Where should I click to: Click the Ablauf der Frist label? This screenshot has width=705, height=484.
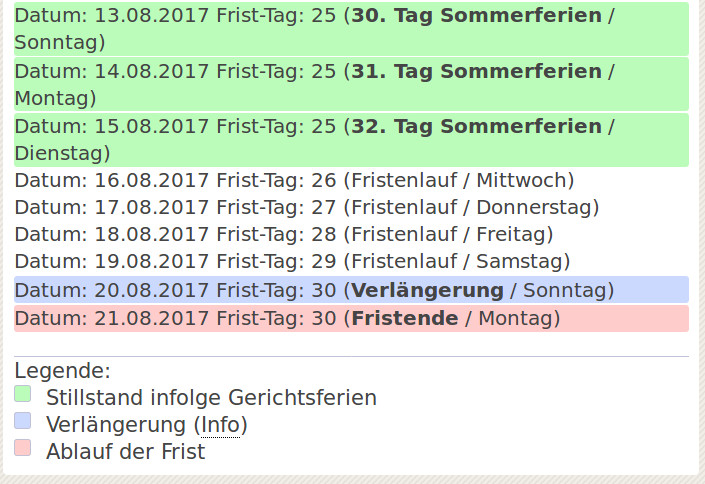(x=125, y=452)
